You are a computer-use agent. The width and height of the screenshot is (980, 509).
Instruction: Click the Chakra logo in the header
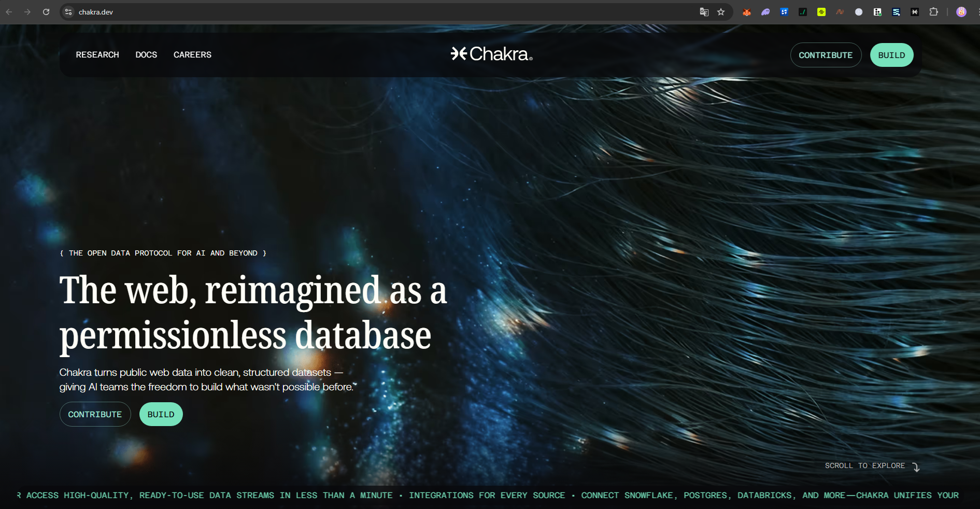click(491, 54)
